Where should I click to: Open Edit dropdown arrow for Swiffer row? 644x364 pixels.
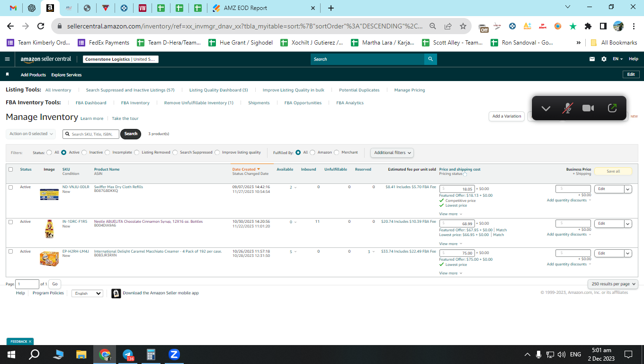click(628, 189)
